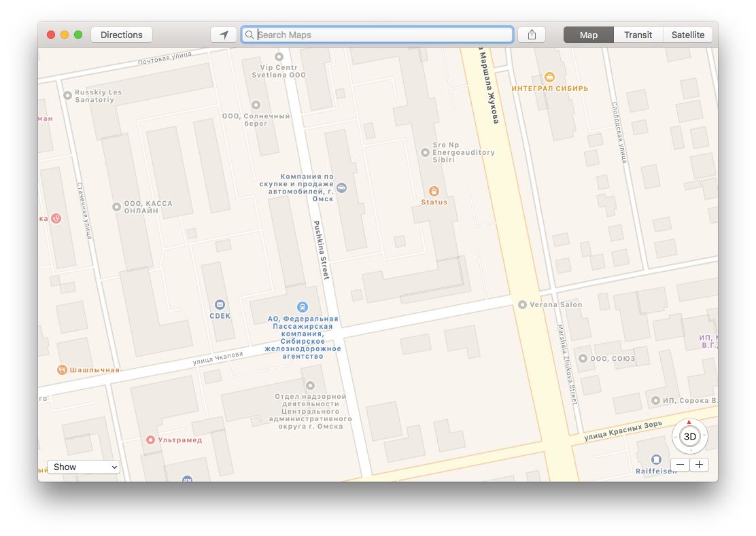Switch to Satellite view tab

coord(687,35)
